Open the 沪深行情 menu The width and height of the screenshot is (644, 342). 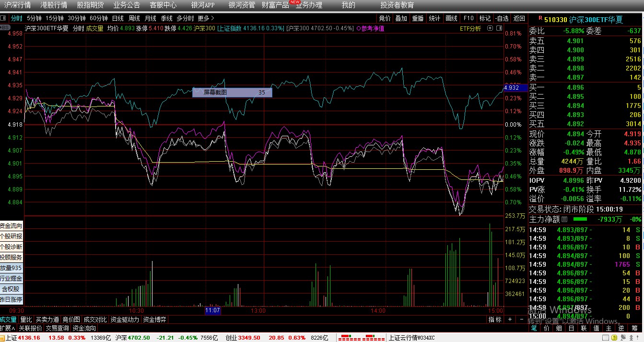point(17,5)
